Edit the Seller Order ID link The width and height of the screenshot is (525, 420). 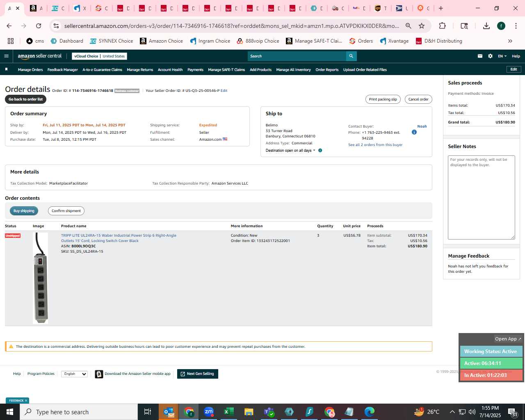tap(224, 91)
